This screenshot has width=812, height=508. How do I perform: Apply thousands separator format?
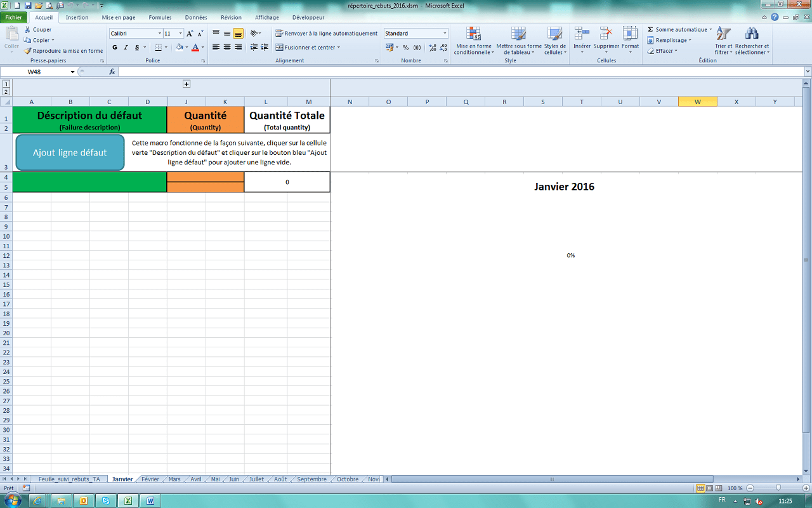tap(417, 48)
